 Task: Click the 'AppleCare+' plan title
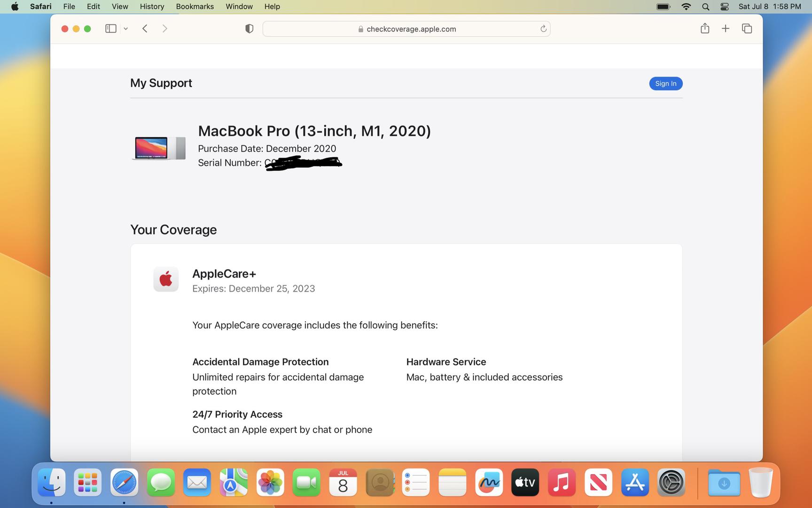(x=224, y=274)
